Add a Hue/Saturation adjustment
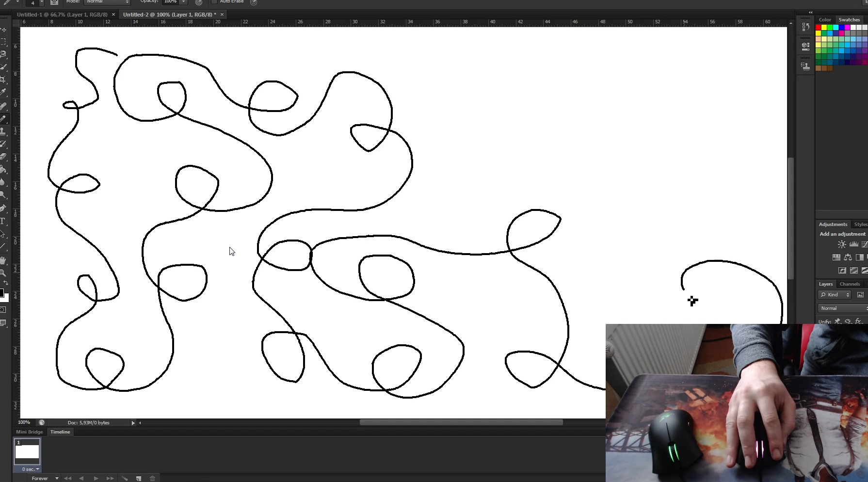The height and width of the screenshot is (482, 868). coord(836,257)
